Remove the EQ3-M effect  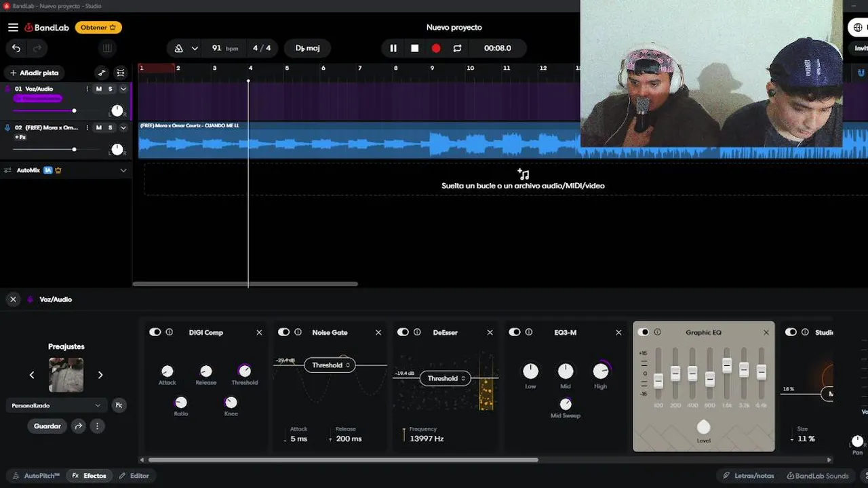click(618, 332)
